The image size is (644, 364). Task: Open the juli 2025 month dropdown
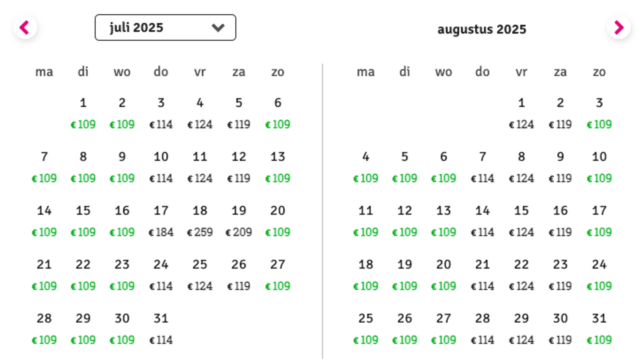coord(165,27)
